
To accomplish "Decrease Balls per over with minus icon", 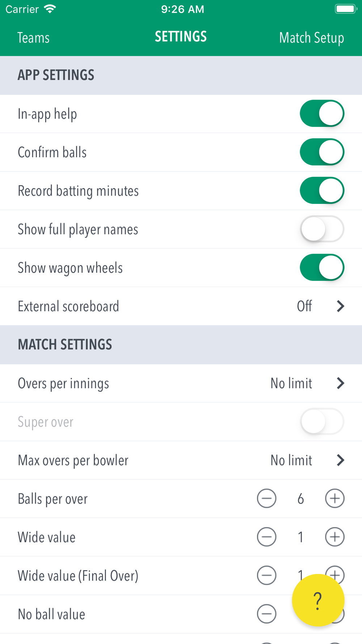I will (x=266, y=498).
